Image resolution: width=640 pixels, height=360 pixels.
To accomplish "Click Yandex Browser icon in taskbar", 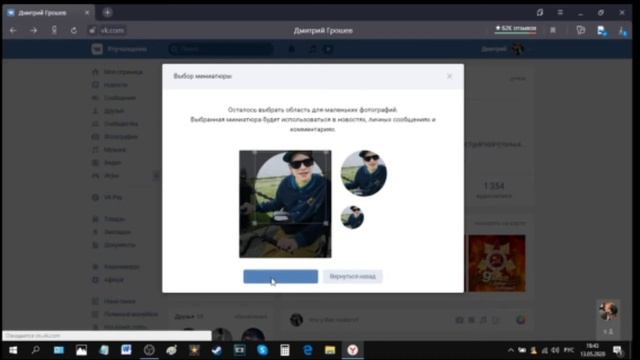I will [x=353, y=350].
